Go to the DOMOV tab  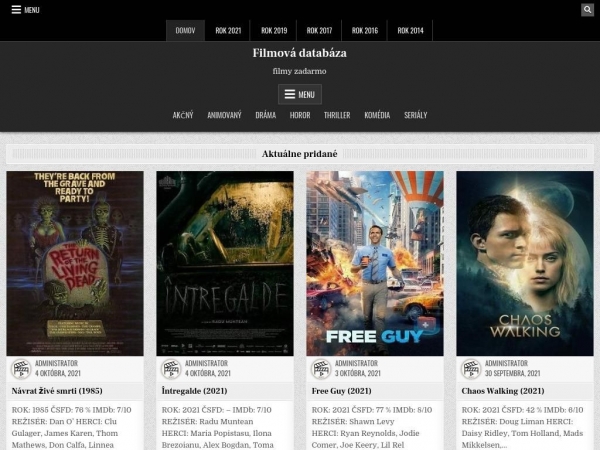pos(185,31)
